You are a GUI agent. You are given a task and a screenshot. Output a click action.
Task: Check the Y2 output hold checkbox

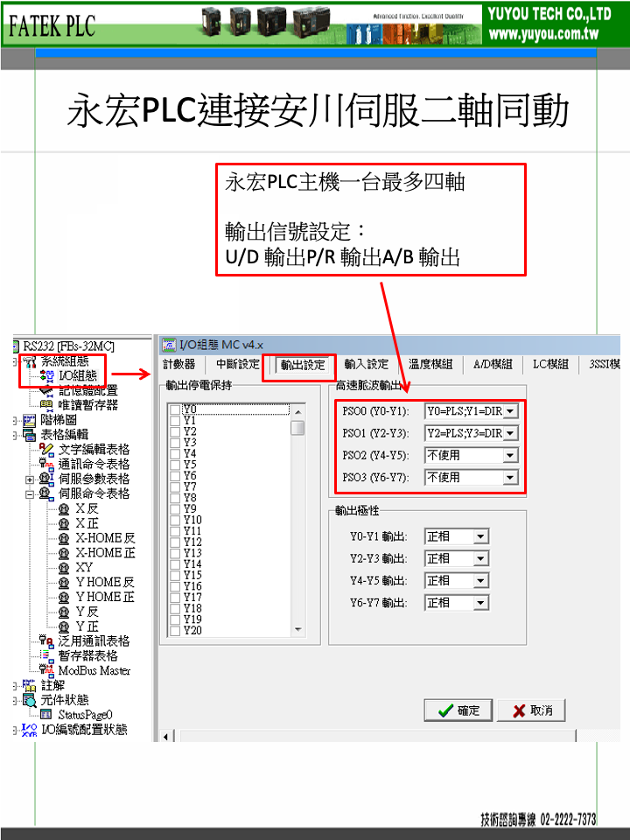coord(175,431)
